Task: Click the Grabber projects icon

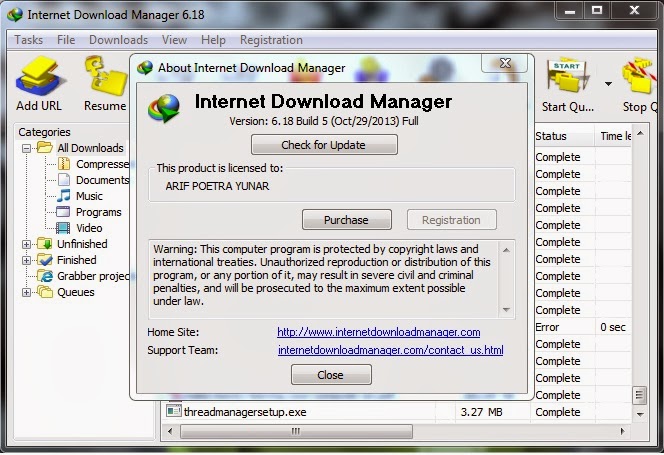Action: pyautogui.click(x=44, y=276)
